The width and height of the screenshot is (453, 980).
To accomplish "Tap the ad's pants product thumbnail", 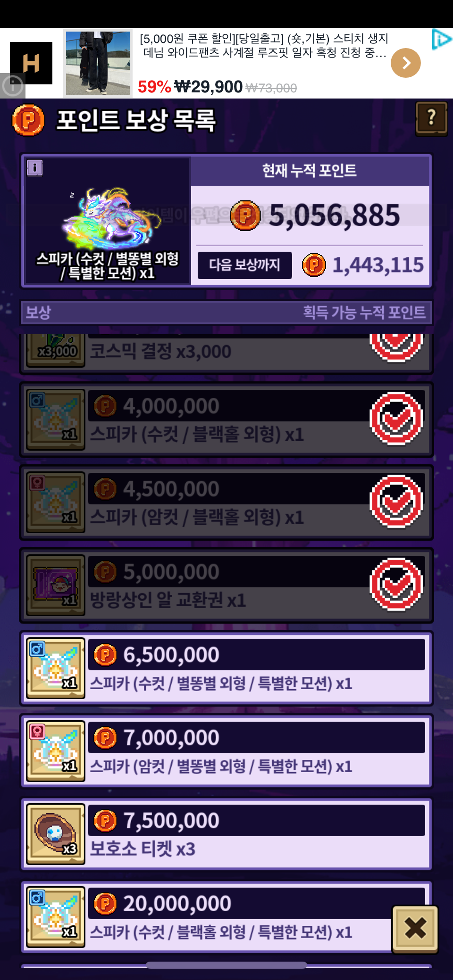I will coord(98,63).
